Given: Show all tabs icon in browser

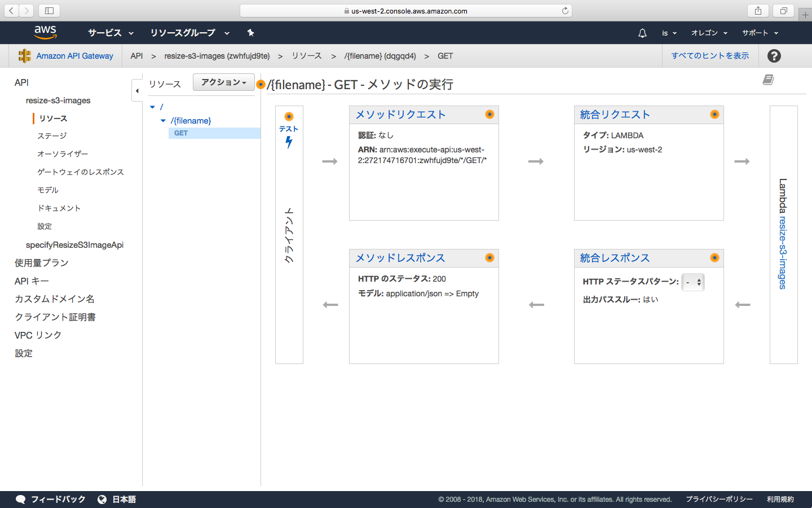Looking at the screenshot, I should pyautogui.click(x=784, y=11).
